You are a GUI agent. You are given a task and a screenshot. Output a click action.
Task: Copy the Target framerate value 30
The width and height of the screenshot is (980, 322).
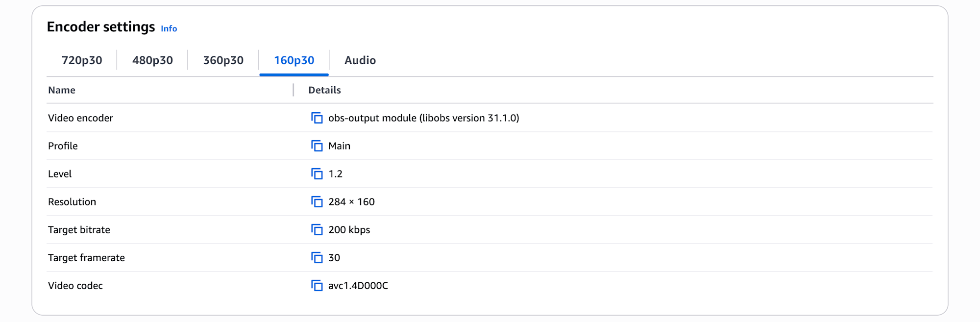(317, 258)
